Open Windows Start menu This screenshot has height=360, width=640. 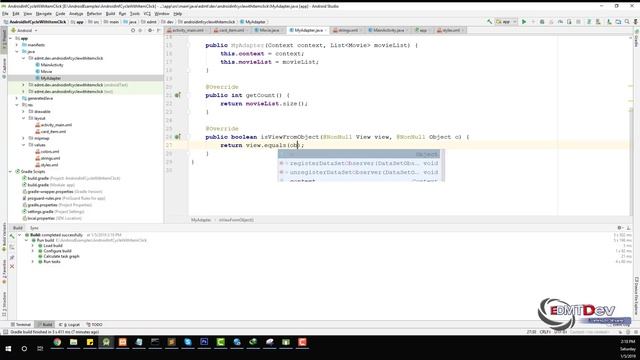[x=8, y=348]
